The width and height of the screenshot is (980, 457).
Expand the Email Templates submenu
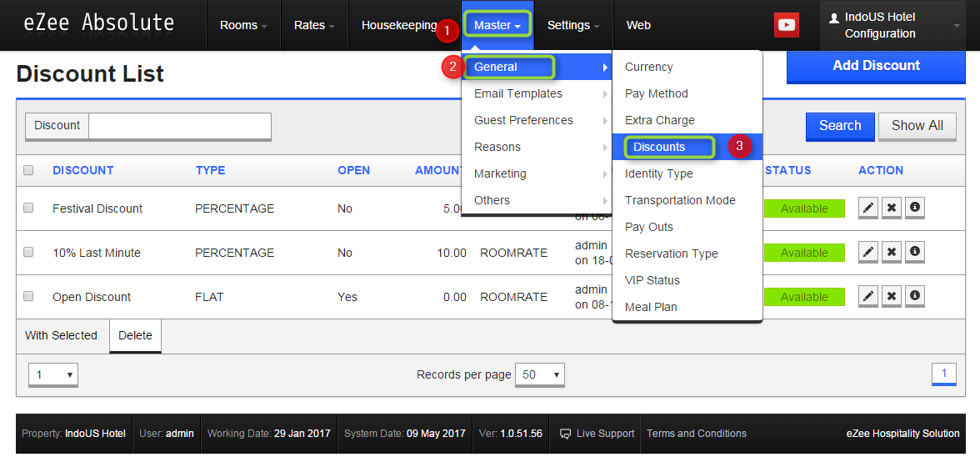coord(537,93)
